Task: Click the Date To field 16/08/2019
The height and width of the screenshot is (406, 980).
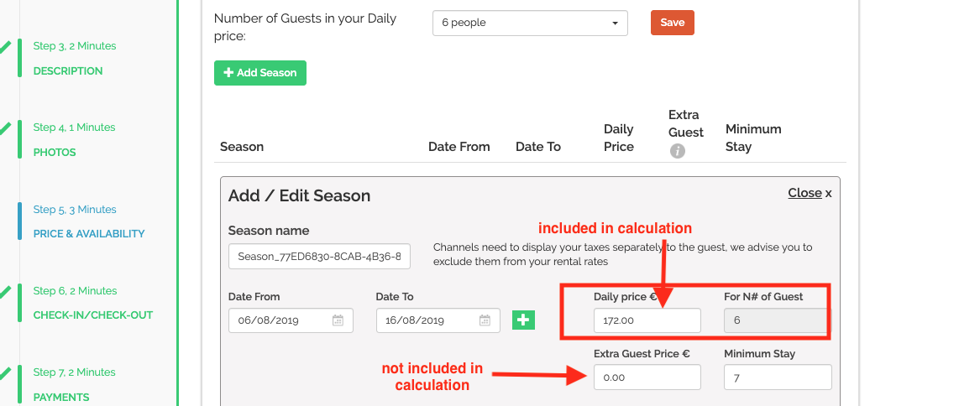Action: click(438, 320)
